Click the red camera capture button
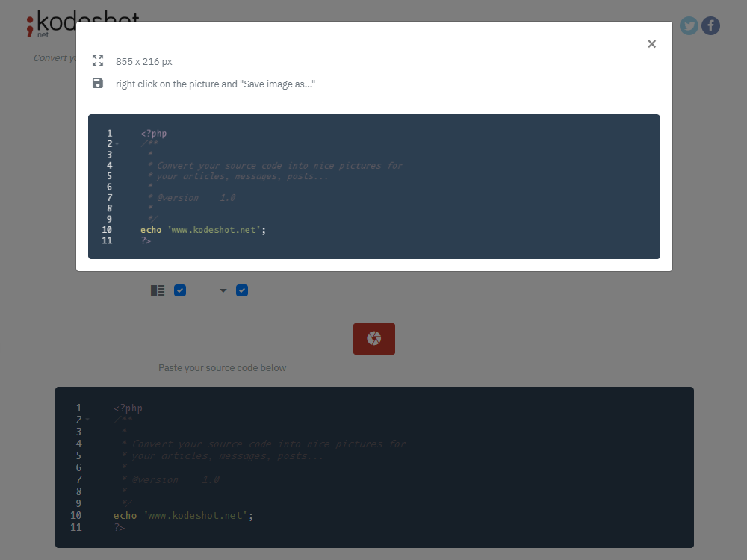747x560 pixels. (x=374, y=338)
